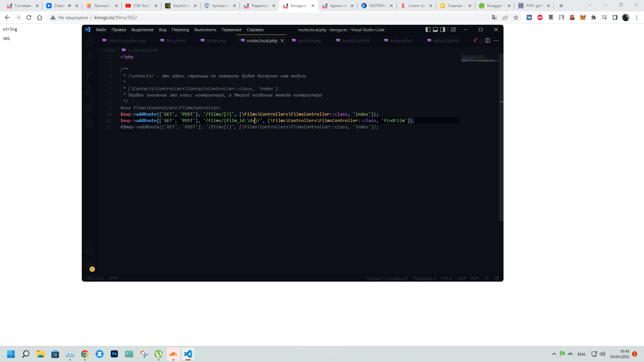Click the editor vertical scrollbar
Viewport: 644px width, 362px height.
(501, 137)
